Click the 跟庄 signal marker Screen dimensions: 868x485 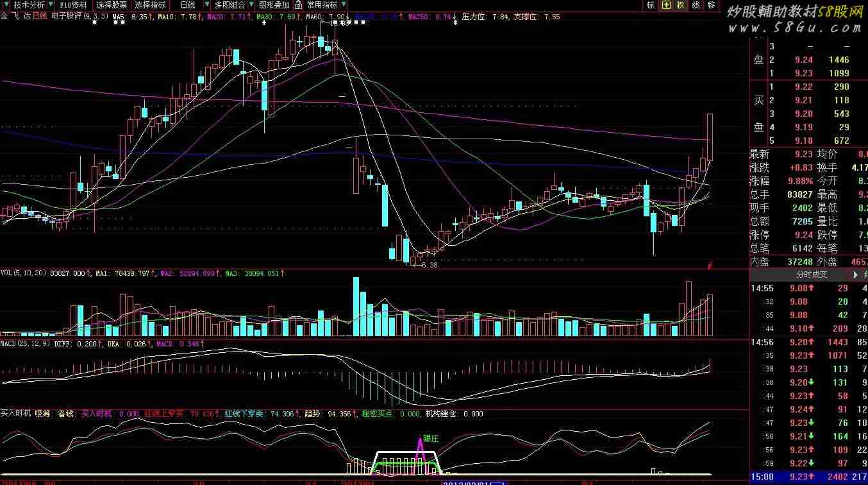[x=431, y=438]
